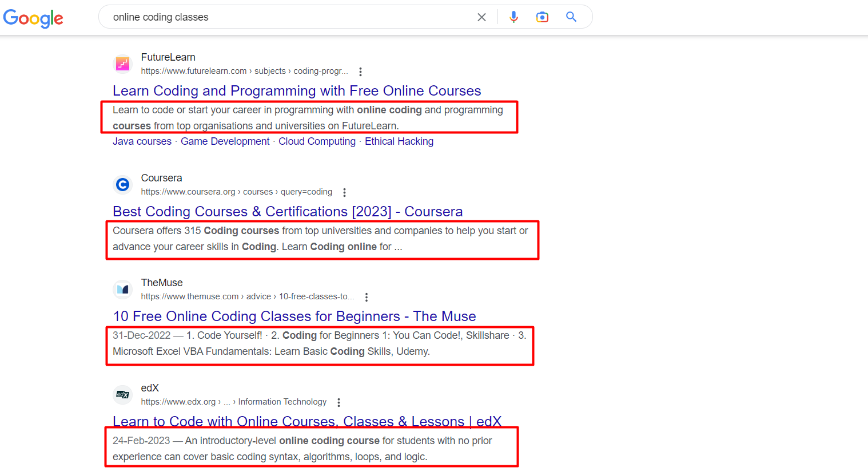Open Best Coding Courses & Certifications Coursera link
868x471 pixels.
click(288, 212)
